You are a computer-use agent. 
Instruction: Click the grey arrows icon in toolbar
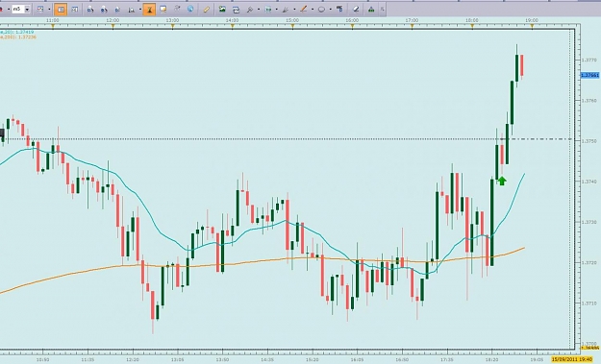[177, 9]
